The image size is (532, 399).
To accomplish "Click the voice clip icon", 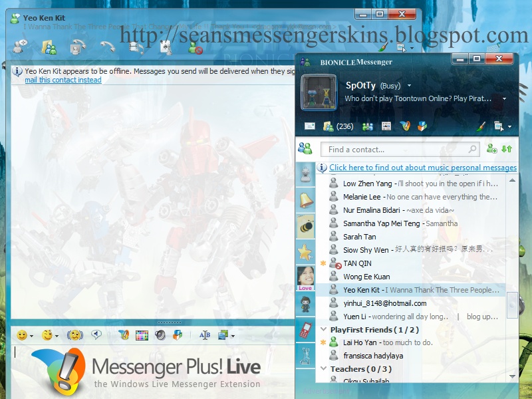I will tap(96, 335).
